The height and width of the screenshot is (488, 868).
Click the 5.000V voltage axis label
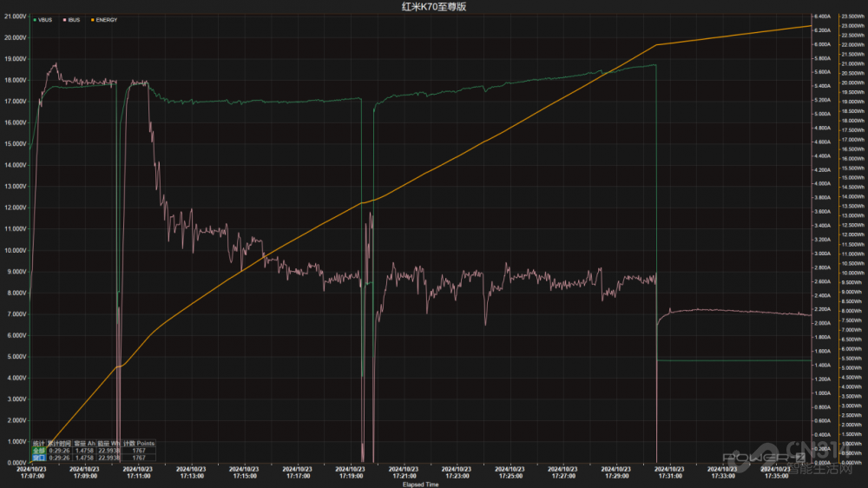pos(16,357)
